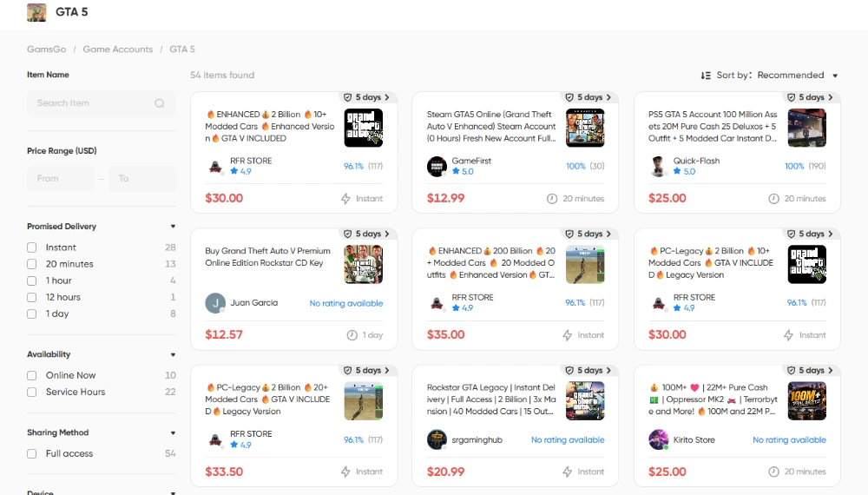Click the Kirito Store seller avatar
Image resolution: width=868 pixels, height=495 pixels.
658,439
